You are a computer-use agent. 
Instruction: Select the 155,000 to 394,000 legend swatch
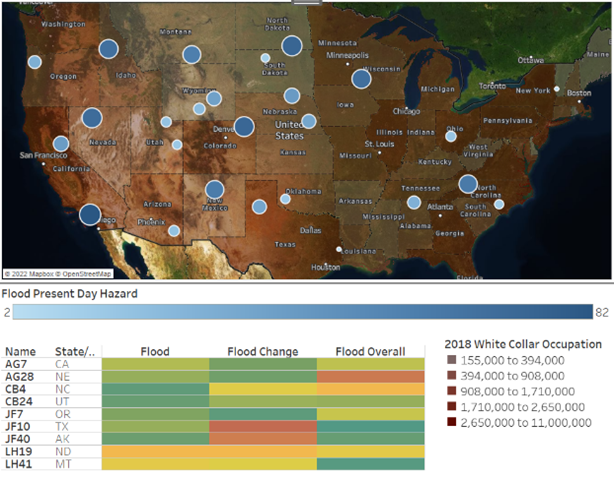coord(451,360)
